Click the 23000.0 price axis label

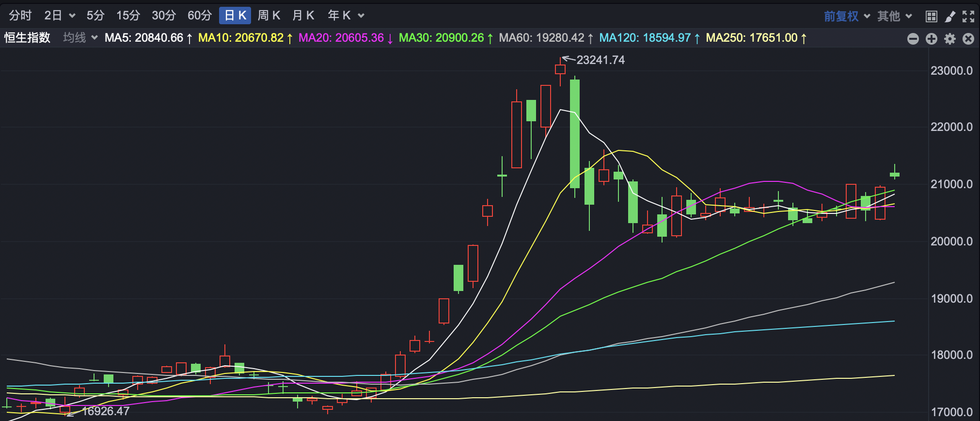point(951,71)
